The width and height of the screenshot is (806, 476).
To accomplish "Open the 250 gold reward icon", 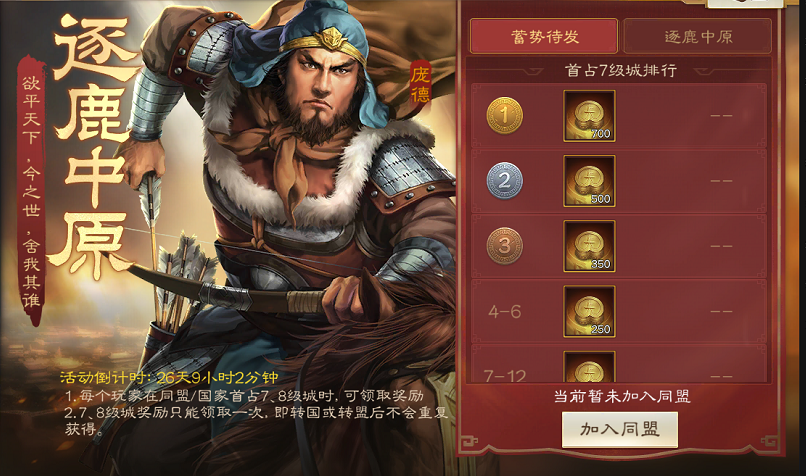I will point(589,312).
